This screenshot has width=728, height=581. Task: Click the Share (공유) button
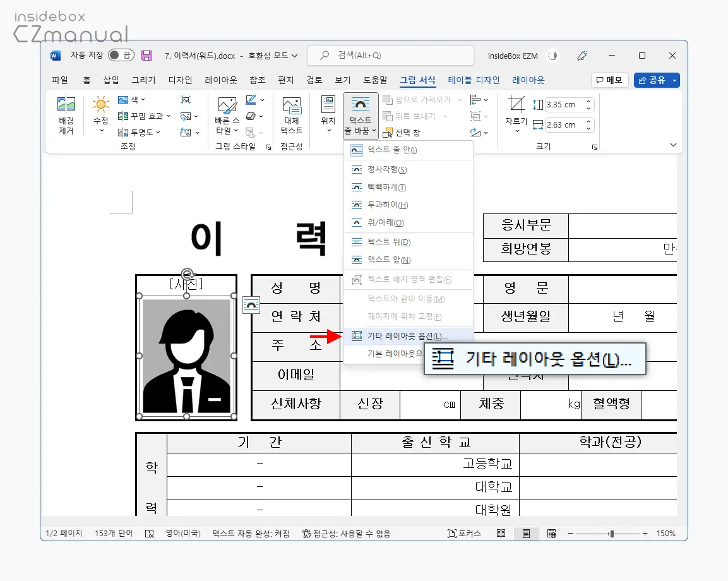click(652, 80)
